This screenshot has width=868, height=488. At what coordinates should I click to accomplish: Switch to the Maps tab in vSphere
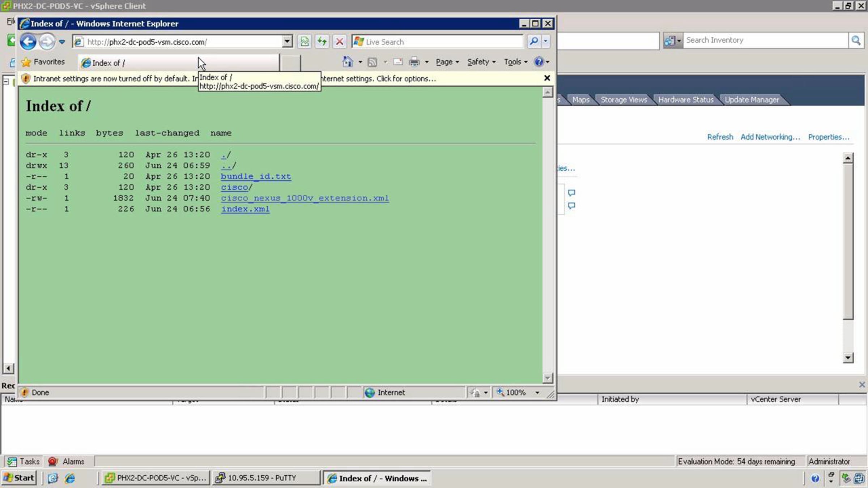580,99
